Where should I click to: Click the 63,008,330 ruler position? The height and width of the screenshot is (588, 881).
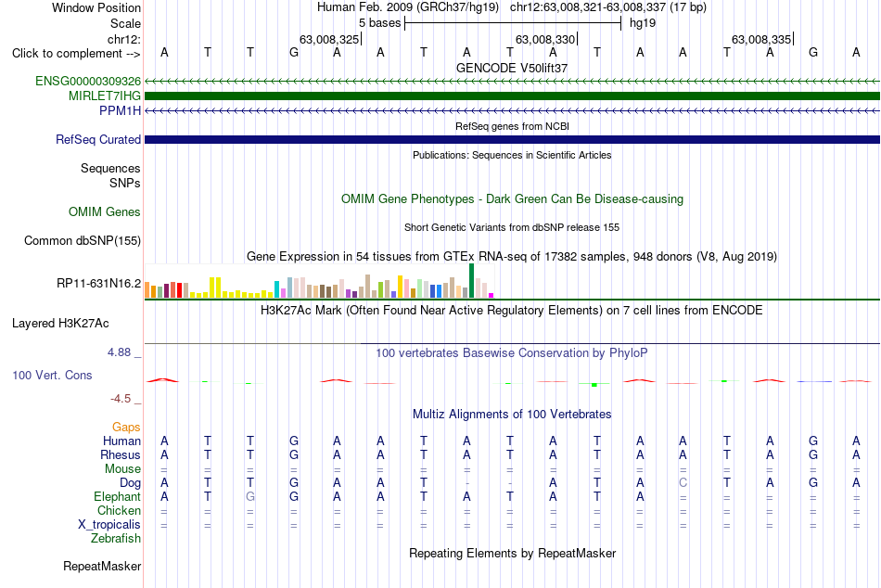[x=545, y=39]
